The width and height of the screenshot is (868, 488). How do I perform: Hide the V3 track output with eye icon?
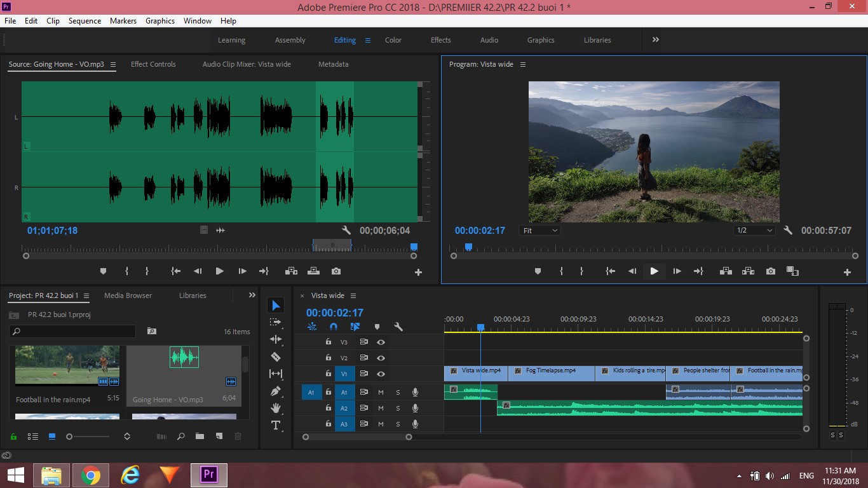click(x=381, y=342)
